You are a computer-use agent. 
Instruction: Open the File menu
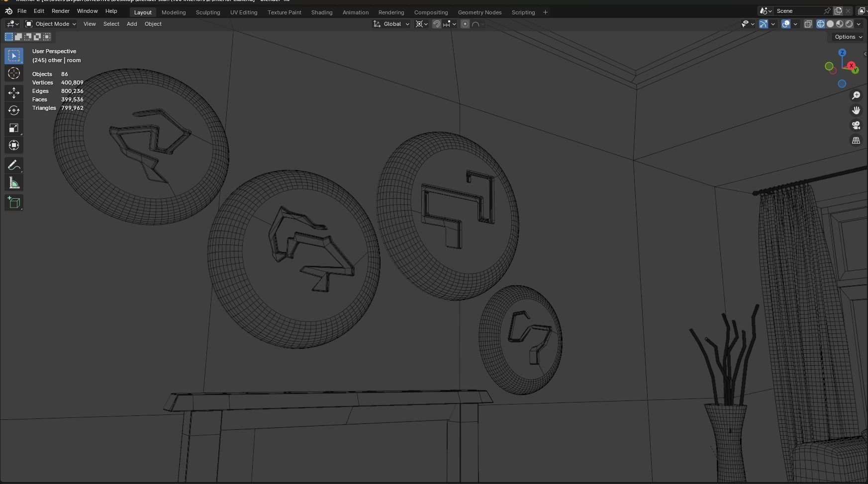[x=22, y=11]
